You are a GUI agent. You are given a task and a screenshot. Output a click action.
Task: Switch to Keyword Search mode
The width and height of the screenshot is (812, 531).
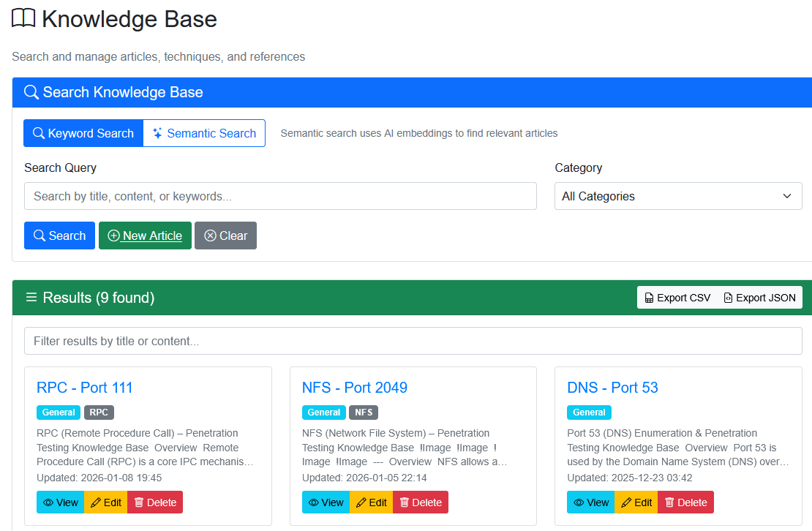[83, 133]
